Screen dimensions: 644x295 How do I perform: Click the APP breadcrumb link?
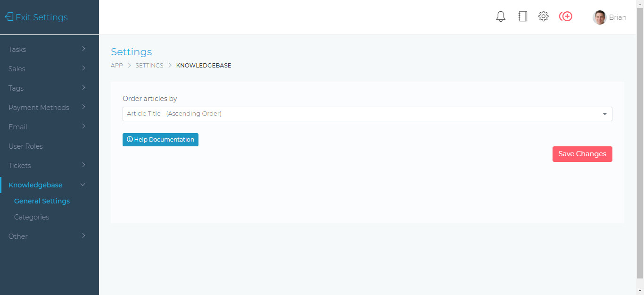click(116, 66)
